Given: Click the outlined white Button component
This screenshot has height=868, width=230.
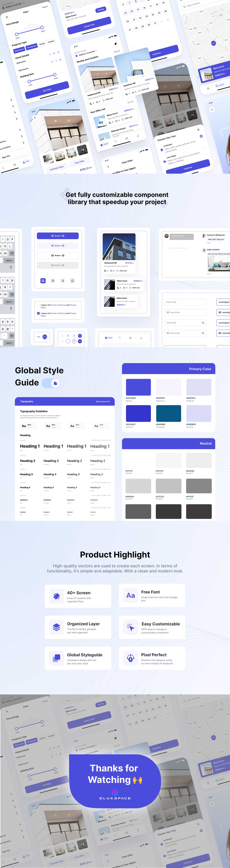Looking at the screenshot, I should click(58, 255).
